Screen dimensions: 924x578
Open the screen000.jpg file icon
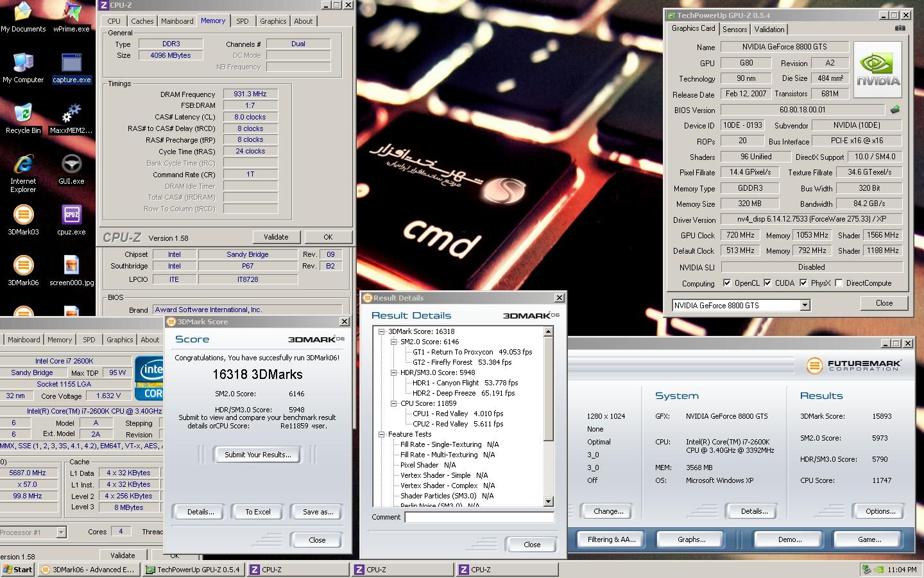pyautogui.click(x=71, y=271)
